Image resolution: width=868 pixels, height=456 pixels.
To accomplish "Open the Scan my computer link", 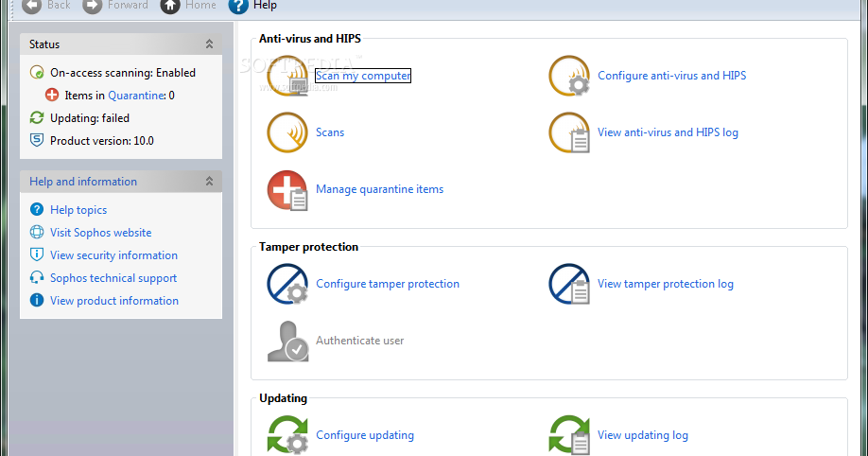I will click(x=363, y=76).
